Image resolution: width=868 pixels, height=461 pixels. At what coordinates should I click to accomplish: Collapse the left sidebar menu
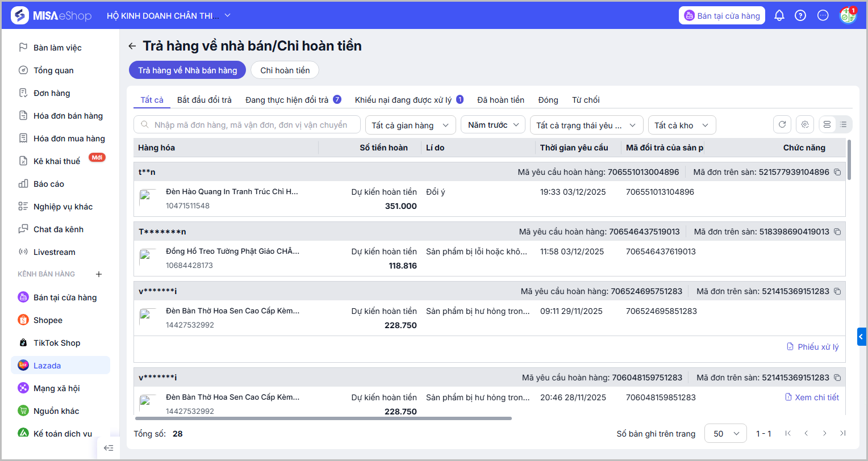tap(108, 448)
